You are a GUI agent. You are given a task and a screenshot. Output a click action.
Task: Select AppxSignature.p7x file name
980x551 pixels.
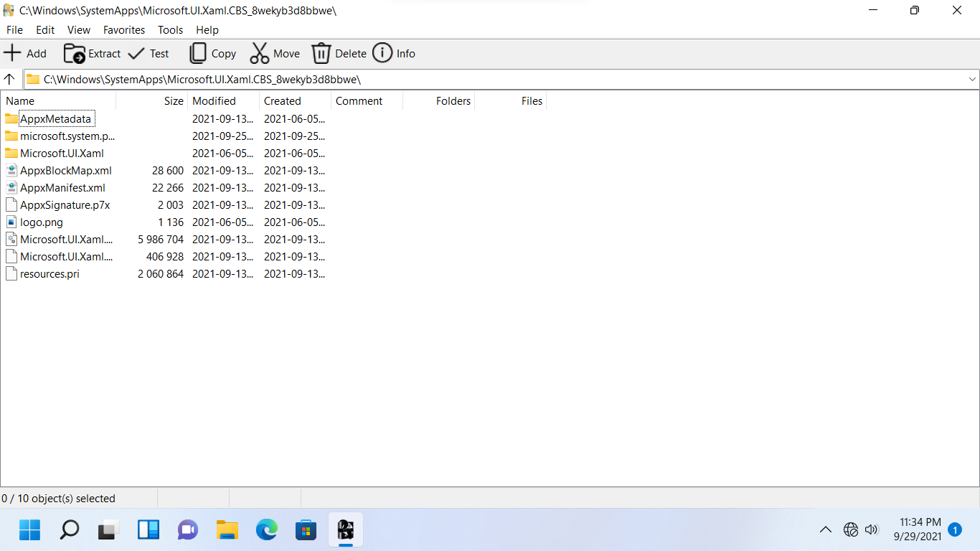pyautogui.click(x=65, y=205)
